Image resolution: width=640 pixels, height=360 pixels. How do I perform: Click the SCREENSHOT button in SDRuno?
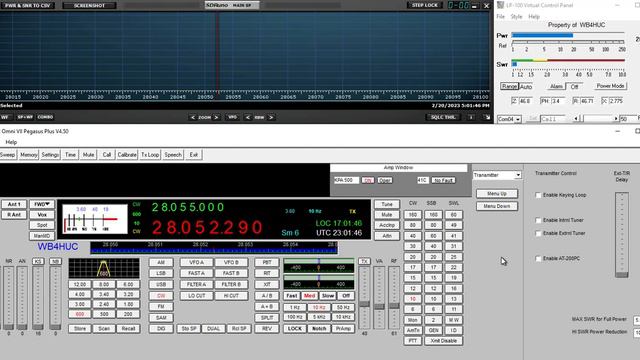[89, 6]
